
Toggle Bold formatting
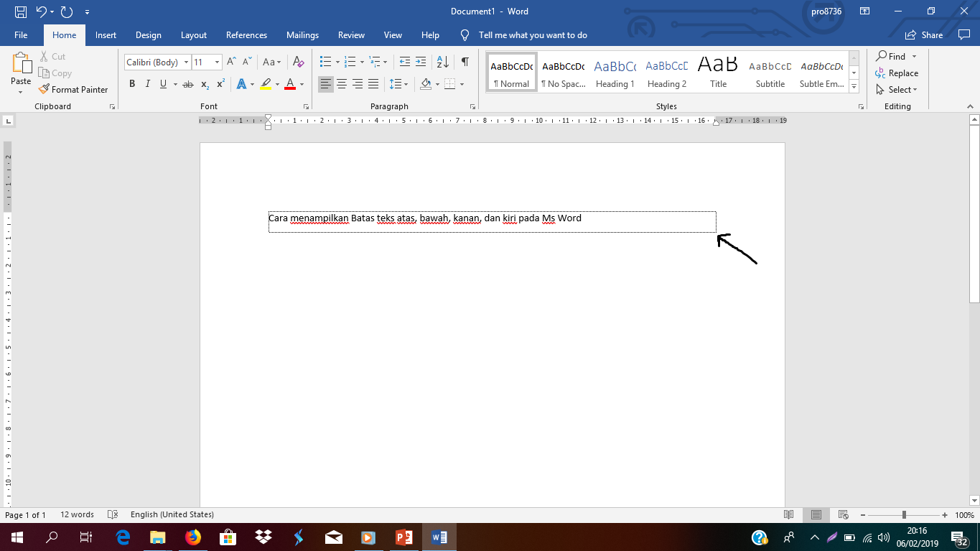coord(132,84)
